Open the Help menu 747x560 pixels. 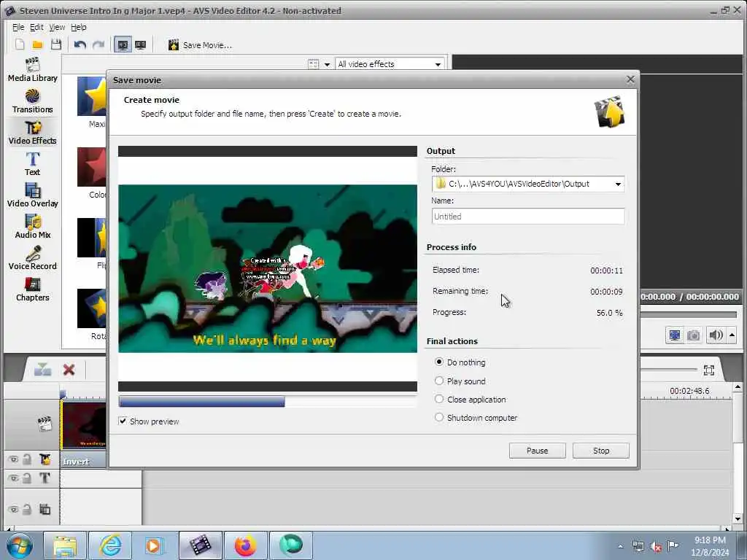coord(79,27)
